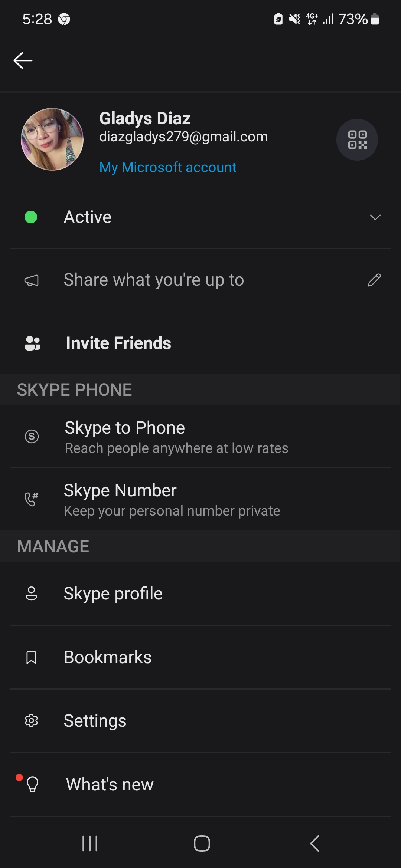Tap the Skype Number phone-hash icon

[32, 499]
